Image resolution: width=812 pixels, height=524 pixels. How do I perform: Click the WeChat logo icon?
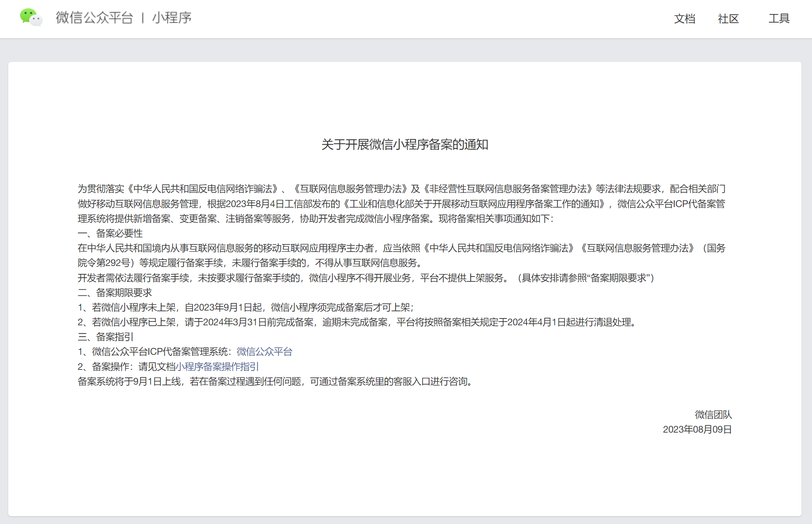click(x=31, y=17)
